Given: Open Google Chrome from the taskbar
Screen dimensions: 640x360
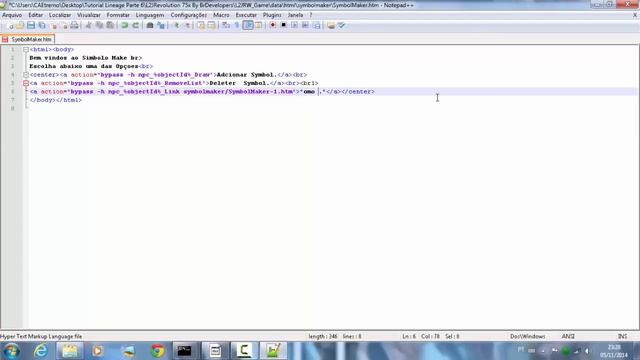Looking at the screenshot, I should (158, 351).
